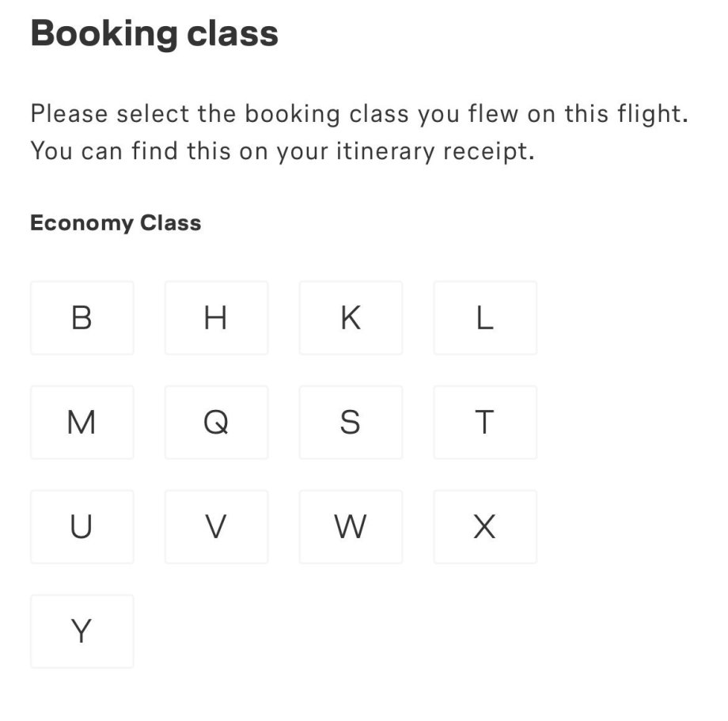The image size is (728, 721).
Task: Select booking class B
Action: coord(82,317)
